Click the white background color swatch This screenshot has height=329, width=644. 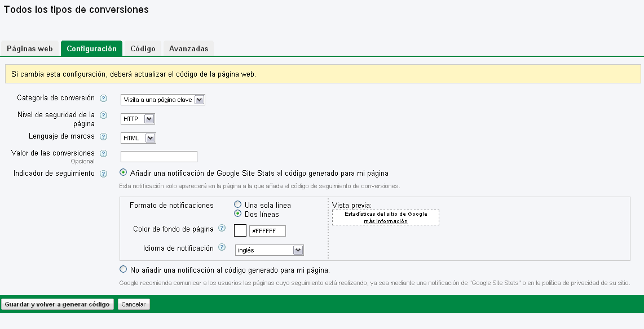240,230
